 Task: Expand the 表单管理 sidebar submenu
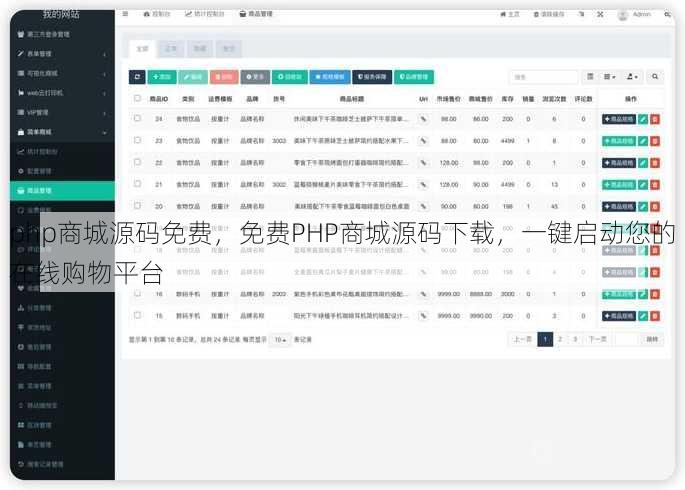[x=62, y=54]
